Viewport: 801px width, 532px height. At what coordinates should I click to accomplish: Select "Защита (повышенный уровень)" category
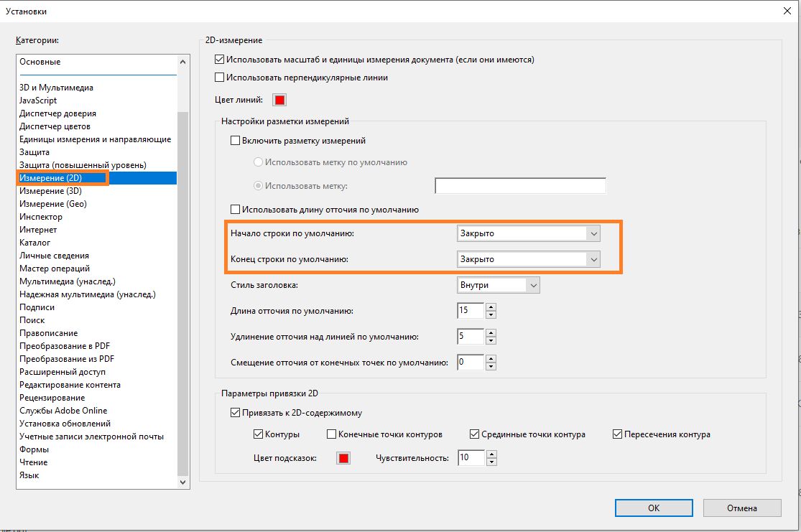coord(83,165)
